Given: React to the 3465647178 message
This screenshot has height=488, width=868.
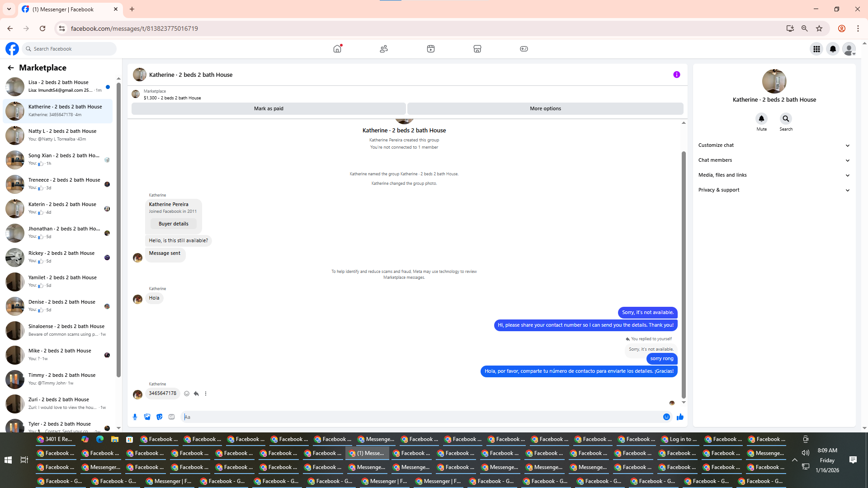Looking at the screenshot, I should [x=187, y=394].
